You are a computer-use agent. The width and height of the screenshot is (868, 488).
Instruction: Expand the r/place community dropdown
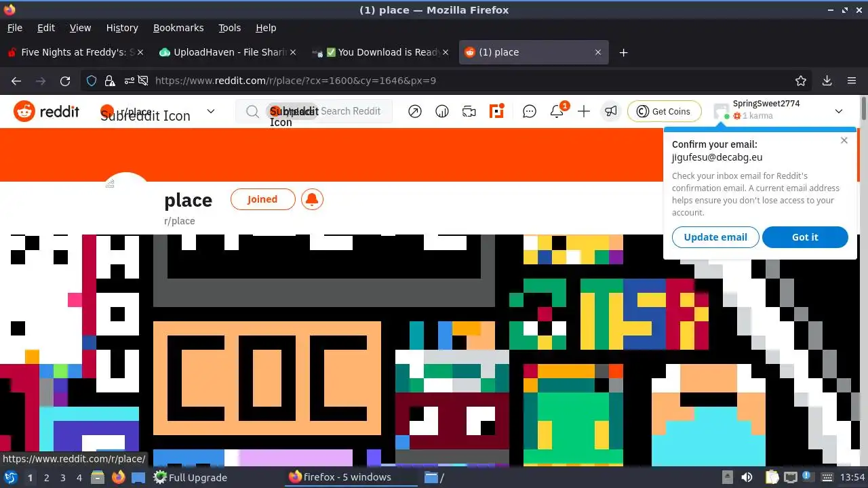(x=210, y=111)
